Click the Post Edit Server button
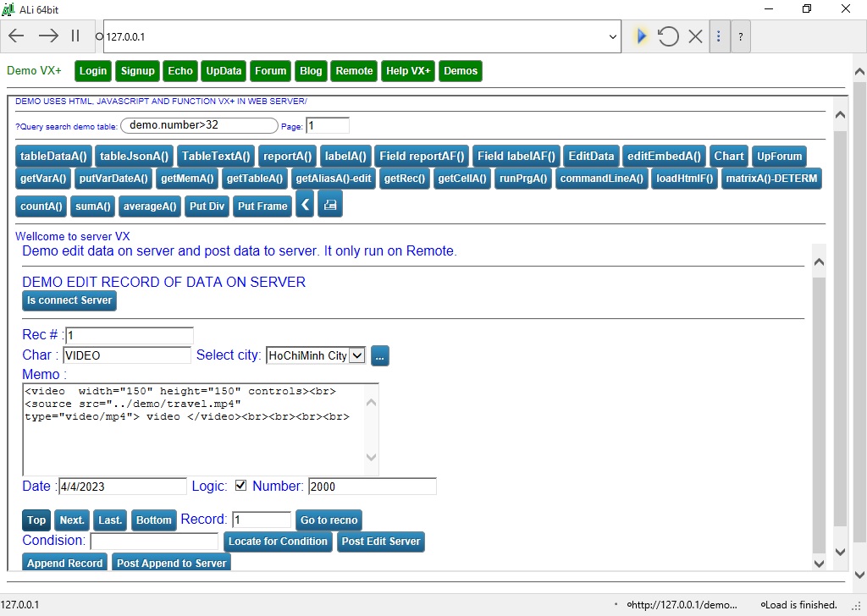 click(x=380, y=542)
